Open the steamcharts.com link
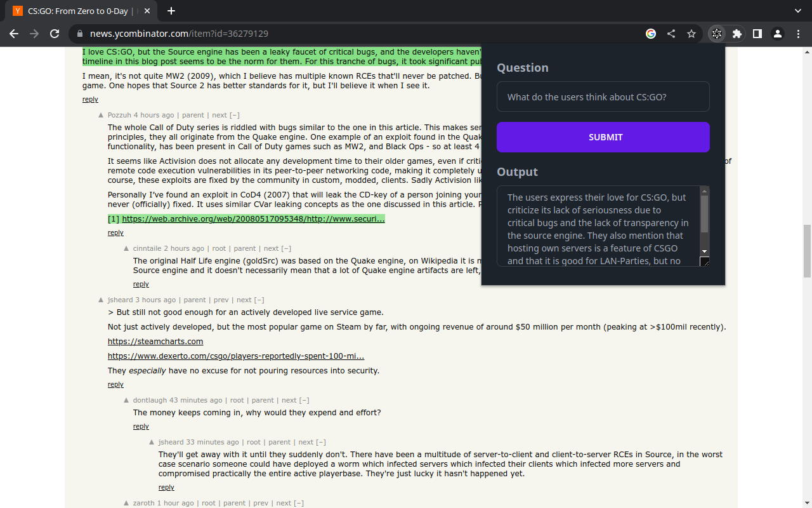 (x=155, y=342)
